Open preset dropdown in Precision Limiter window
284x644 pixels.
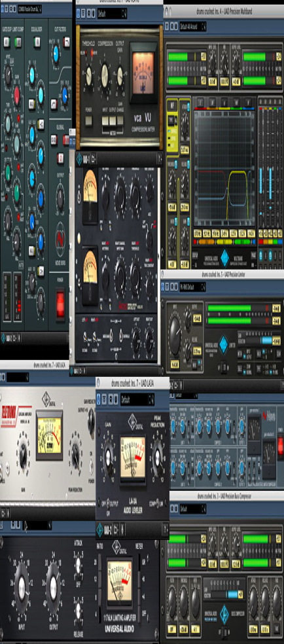coord(192,286)
